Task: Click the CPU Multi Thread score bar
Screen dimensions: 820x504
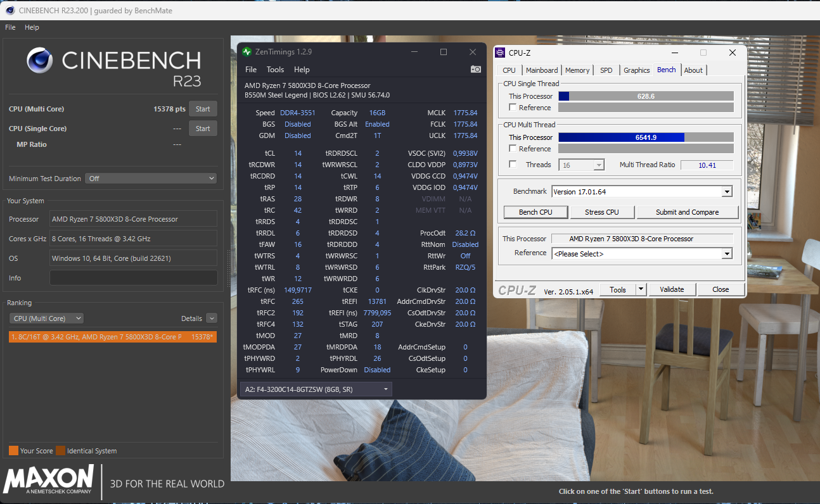Action: (x=646, y=137)
